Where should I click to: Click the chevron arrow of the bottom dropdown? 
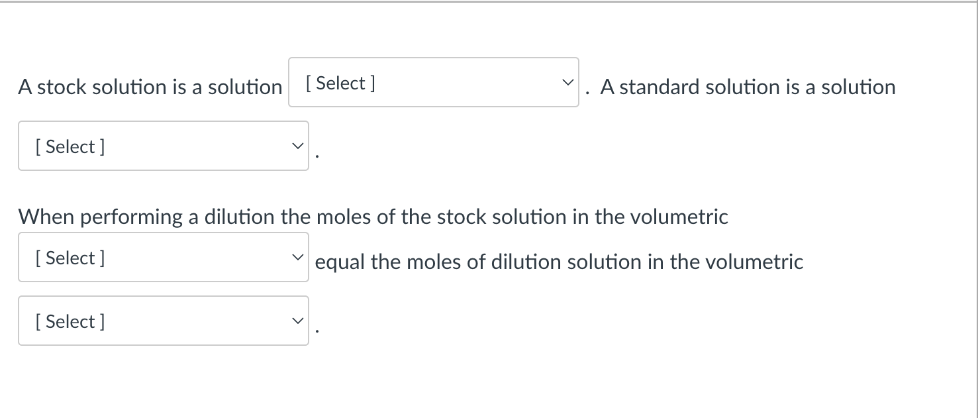click(x=296, y=321)
